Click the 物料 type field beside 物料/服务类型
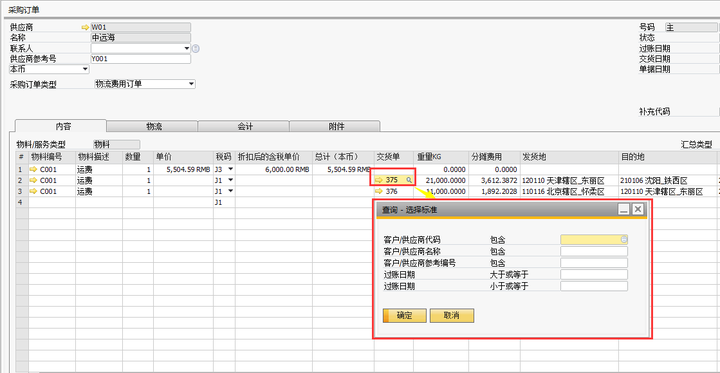 pyautogui.click(x=117, y=145)
